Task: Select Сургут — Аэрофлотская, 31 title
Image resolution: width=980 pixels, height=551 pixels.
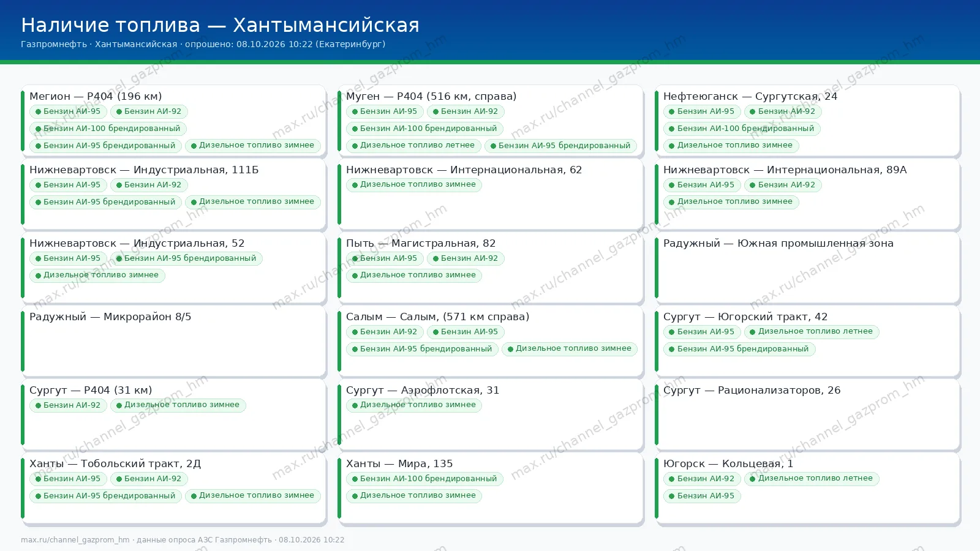Action: pyautogui.click(x=423, y=390)
